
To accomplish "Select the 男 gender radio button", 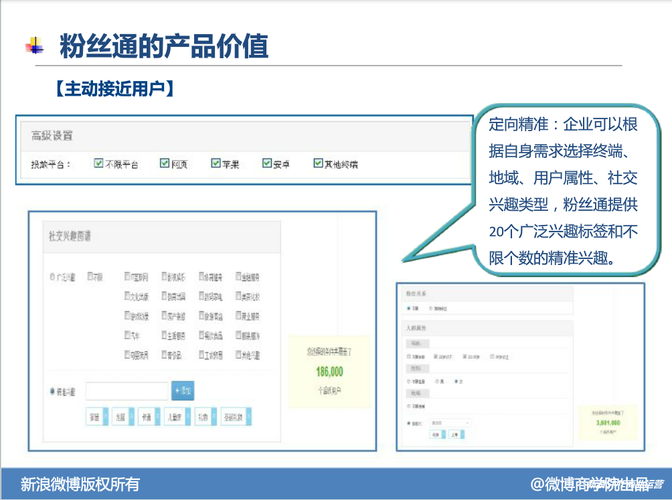I will (437, 381).
